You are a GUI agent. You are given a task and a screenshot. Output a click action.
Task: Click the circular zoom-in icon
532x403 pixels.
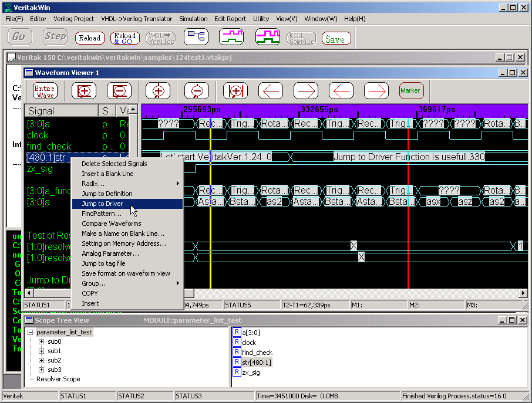click(x=158, y=91)
